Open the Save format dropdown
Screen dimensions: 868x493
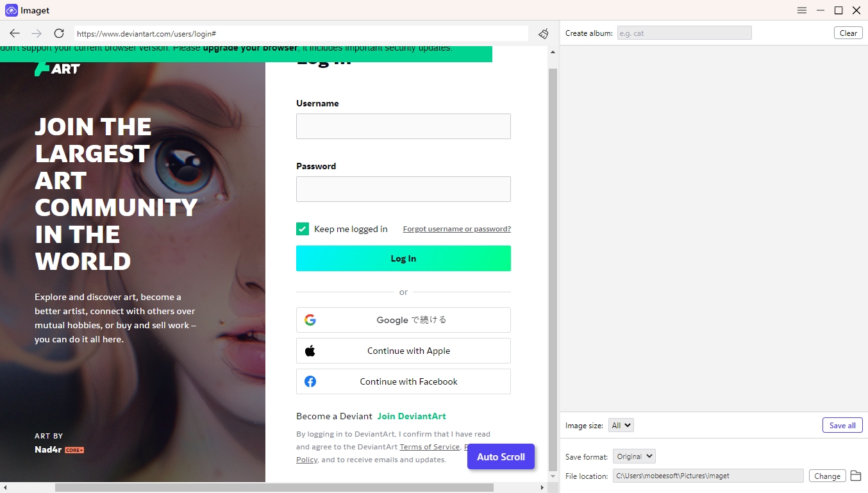pyautogui.click(x=634, y=456)
